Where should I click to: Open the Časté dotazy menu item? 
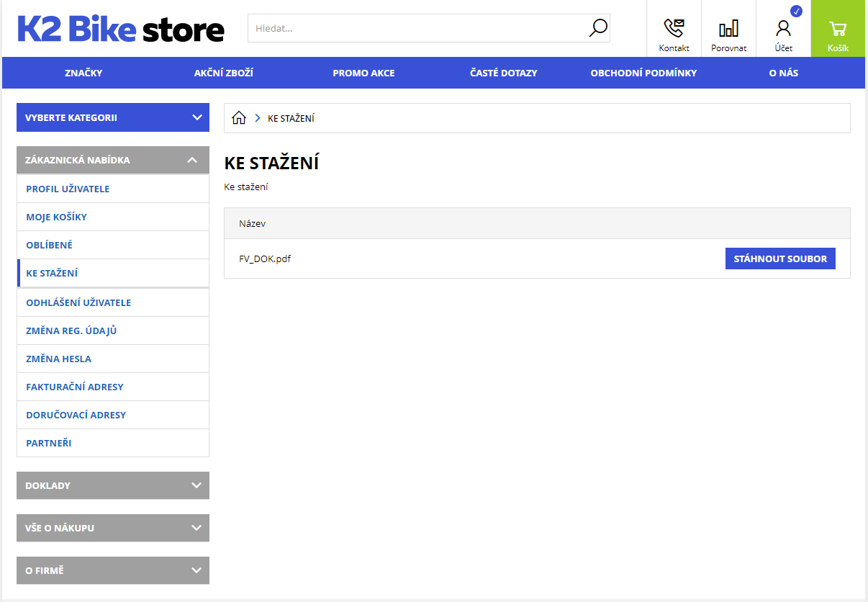504,73
